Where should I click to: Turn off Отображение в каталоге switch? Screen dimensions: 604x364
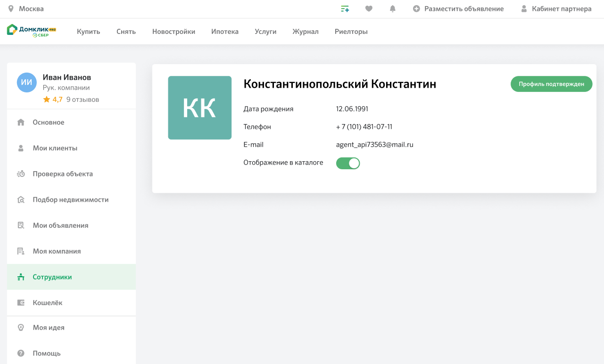(348, 163)
